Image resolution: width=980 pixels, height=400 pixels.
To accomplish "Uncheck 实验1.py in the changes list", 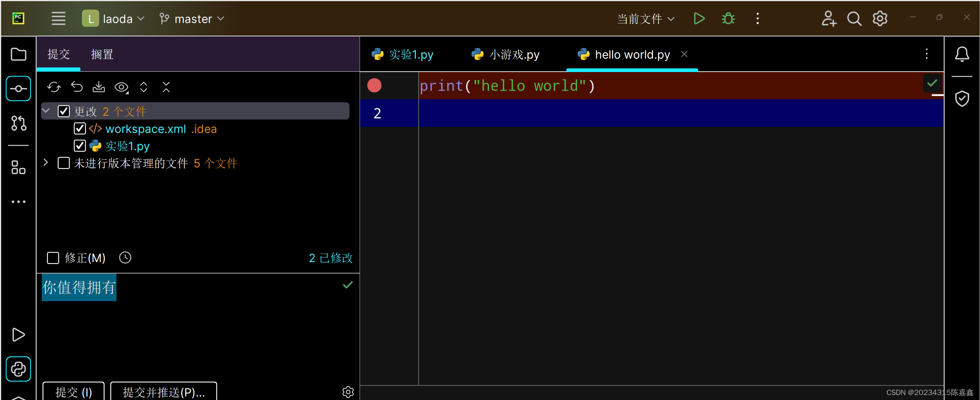I will [79, 146].
